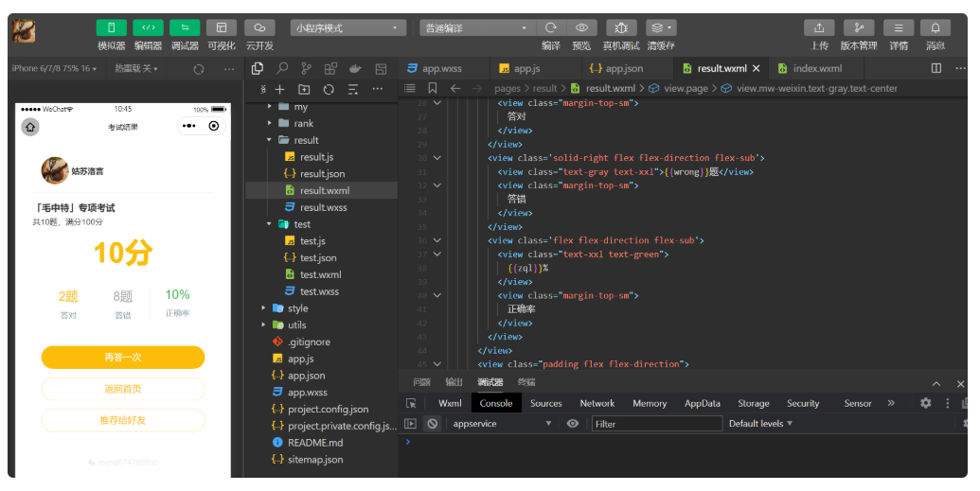Open cloud development (云开发)
The width and height of the screenshot is (980, 491).
pos(259,27)
